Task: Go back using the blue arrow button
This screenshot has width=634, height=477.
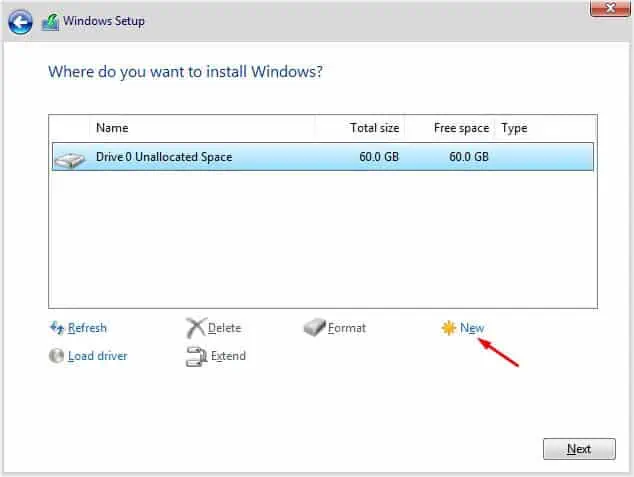Action: pyautogui.click(x=20, y=22)
